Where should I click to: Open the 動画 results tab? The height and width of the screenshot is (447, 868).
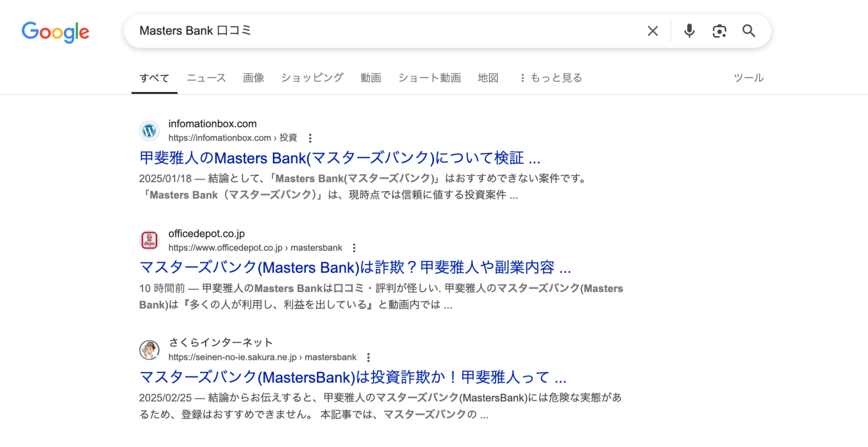pyautogui.click(x=371, y=77)
